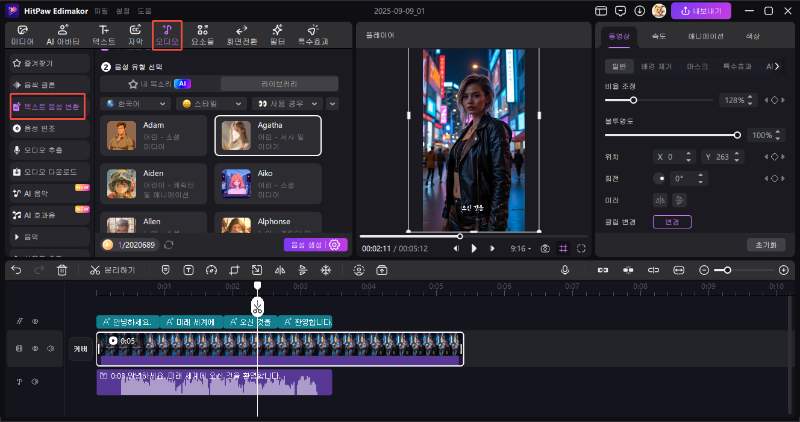Toggle the preview grid overlay
This screenshot has height=422, width=800.
(x=563, y=249)
